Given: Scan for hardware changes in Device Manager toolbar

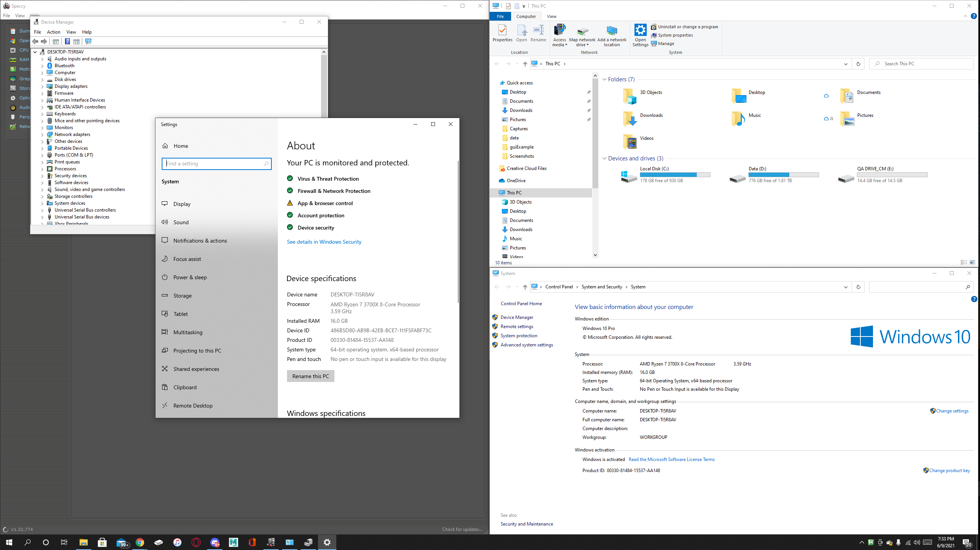Looking at the screenshot, I should [89, 41].
